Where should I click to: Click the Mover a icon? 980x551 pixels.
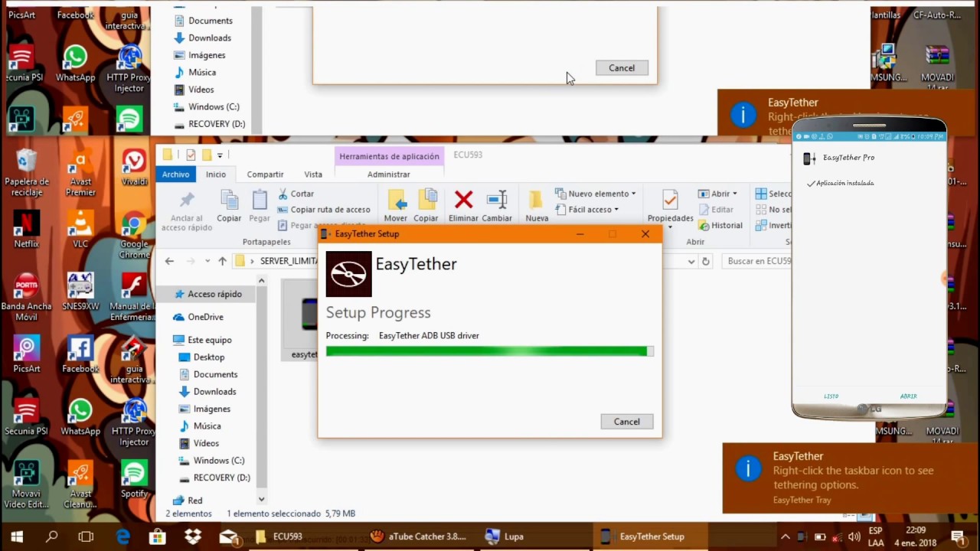pos(396,201)
